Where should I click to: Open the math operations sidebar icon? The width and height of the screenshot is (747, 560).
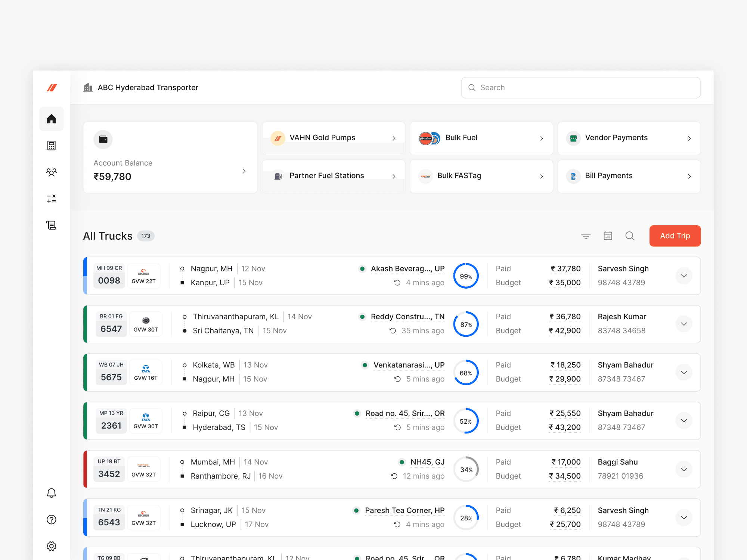pyautogui.click(x=52, y=199)
